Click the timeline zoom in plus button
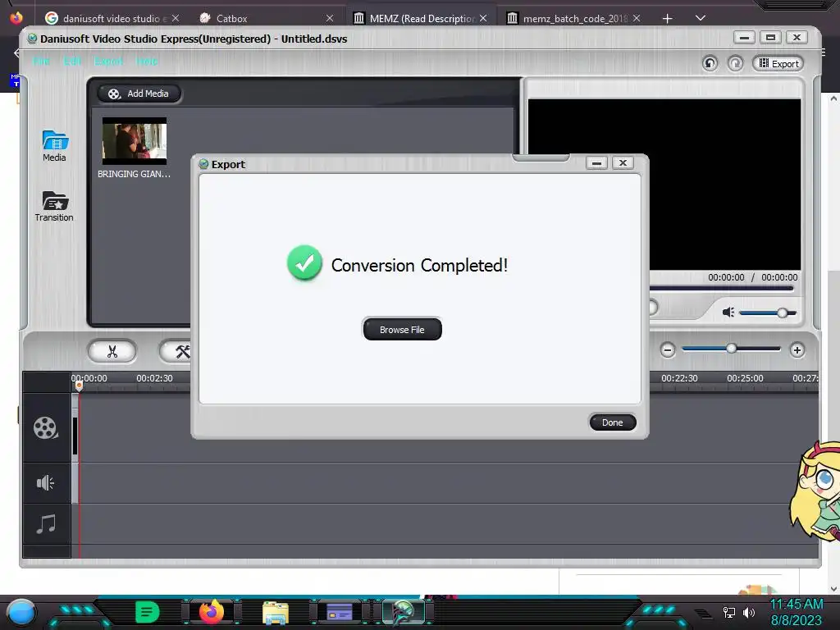Screen dimensions: 840x630 coord(797,350)
